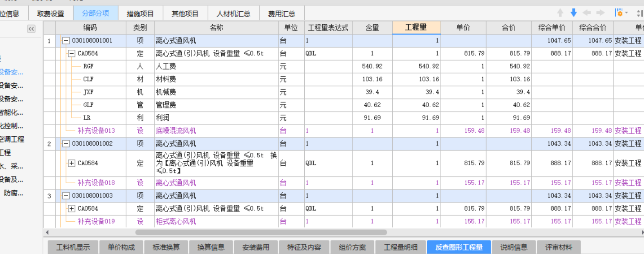Click the 含量 column header
Viewport: 644px width, 254px height.
click(x=372, y=28)
